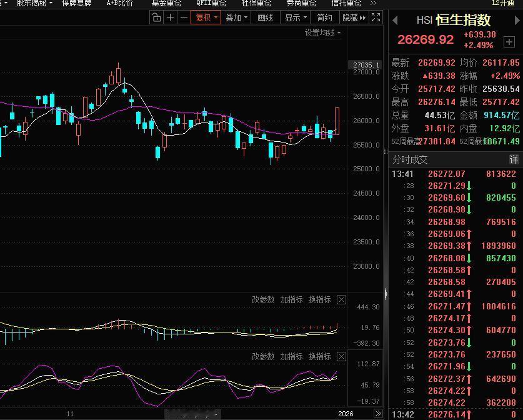Select 基金重仓 in the menu bar
The width and height of the screenshot is (523, 420).
click(x=165, y=3)
